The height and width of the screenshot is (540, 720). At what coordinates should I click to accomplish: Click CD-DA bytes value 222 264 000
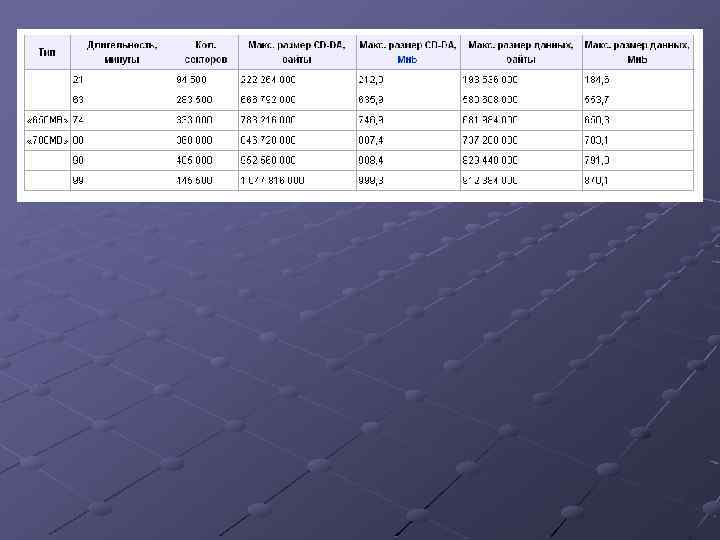[x=268, y=80]
